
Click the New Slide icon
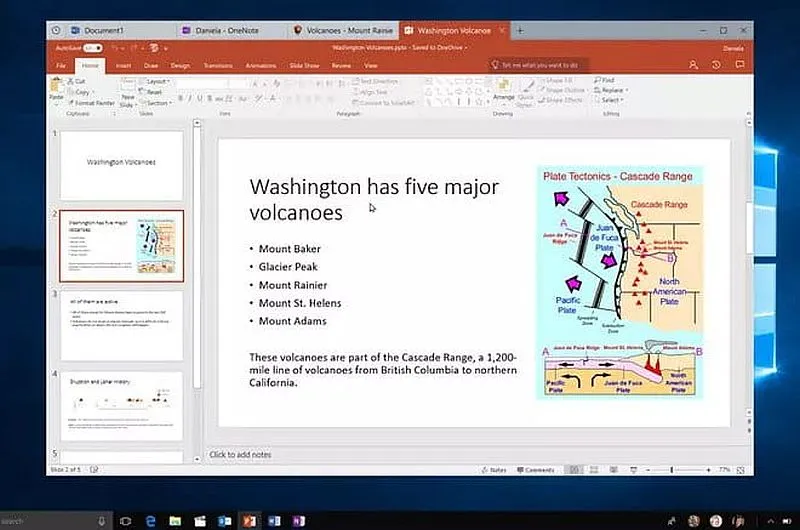click(128, 84)
